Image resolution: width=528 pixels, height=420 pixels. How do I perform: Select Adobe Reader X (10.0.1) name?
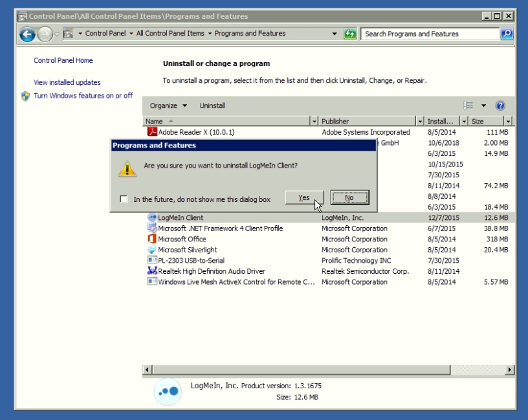196,132
